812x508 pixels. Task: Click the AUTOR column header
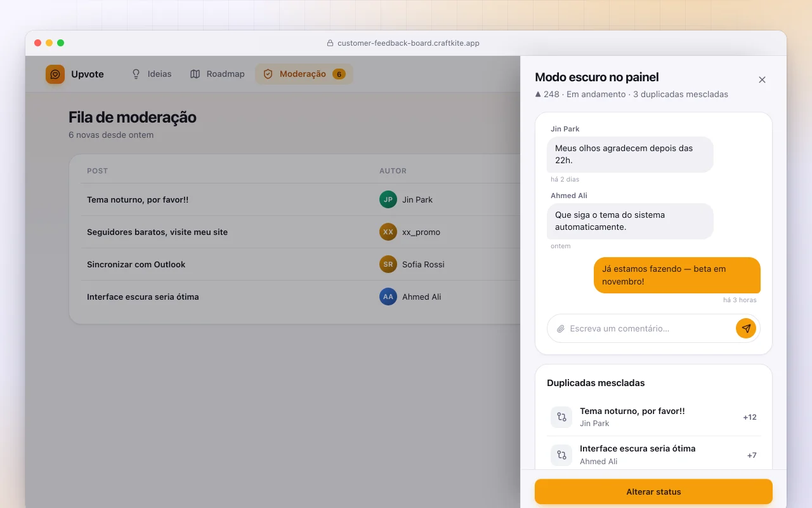pos(393,171)
